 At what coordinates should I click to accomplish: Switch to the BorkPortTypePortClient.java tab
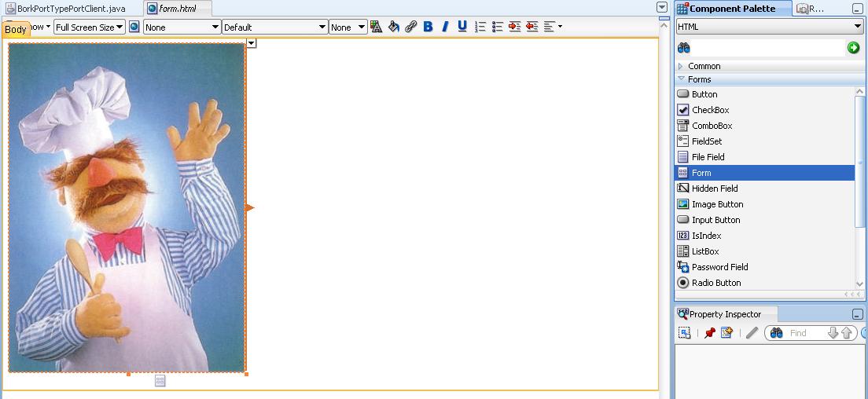point(64,9)
